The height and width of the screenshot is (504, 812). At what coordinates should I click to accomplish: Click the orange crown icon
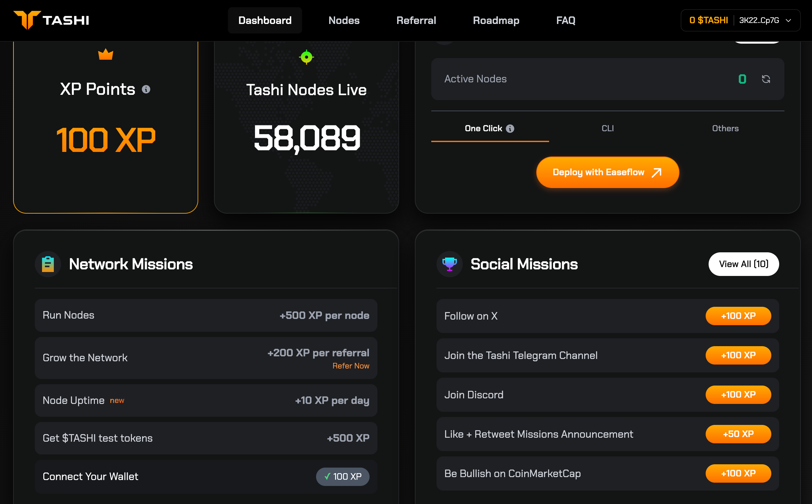pyautogui.click(x=106, y=54)
